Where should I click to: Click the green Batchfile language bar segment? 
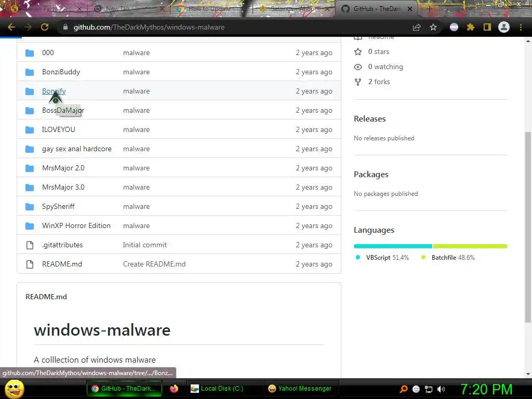coord(470,246)
